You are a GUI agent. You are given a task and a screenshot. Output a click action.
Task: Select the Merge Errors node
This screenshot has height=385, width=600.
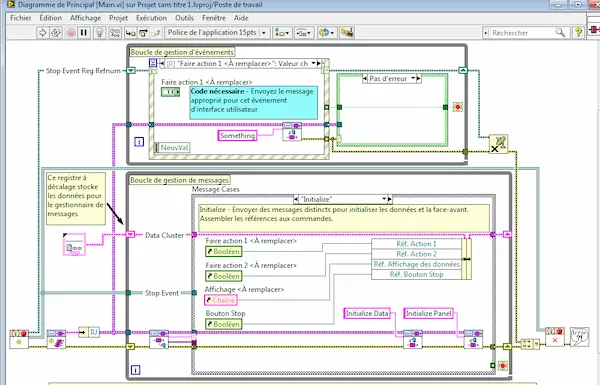[x=530, y=344]
